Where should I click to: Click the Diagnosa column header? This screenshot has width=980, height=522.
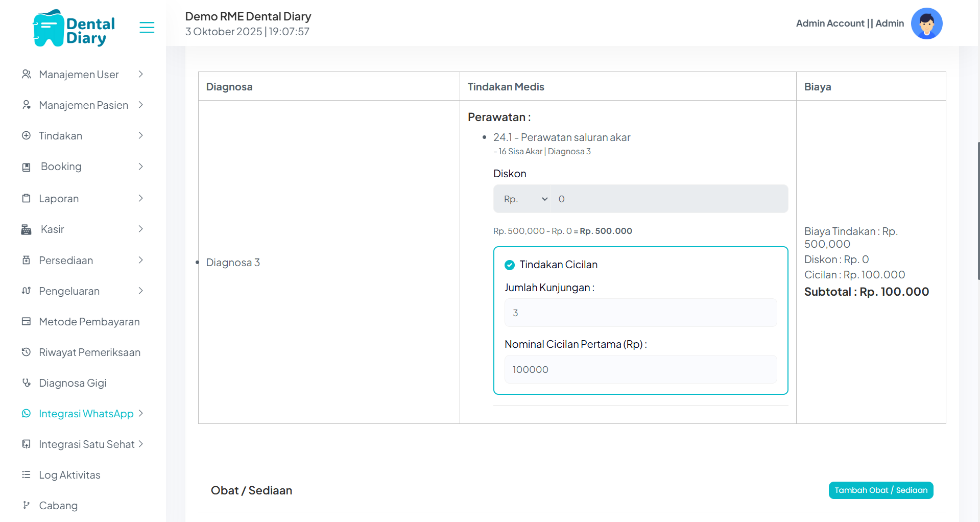point(229,87)
